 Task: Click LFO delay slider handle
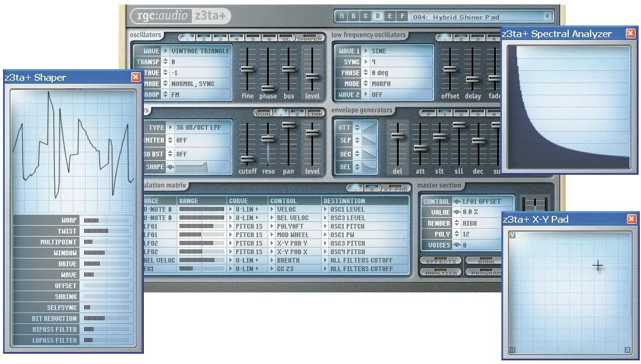coord(473,79)
